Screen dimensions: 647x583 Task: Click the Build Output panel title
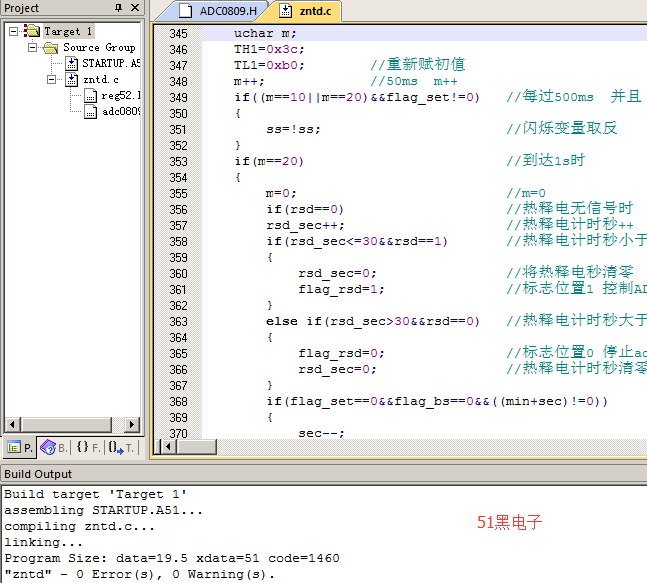click(x=38, y=474)
